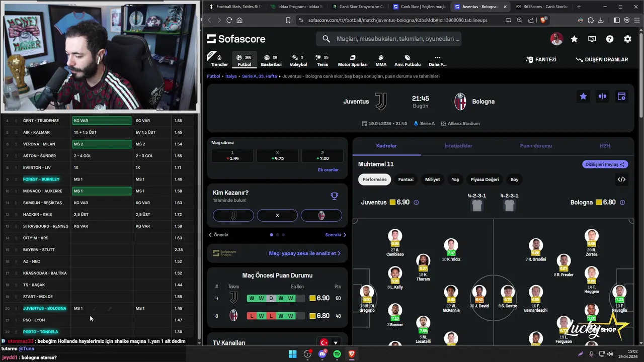
Task: Open Brave Shields lion icon
Action: click(x=543, y=20)
